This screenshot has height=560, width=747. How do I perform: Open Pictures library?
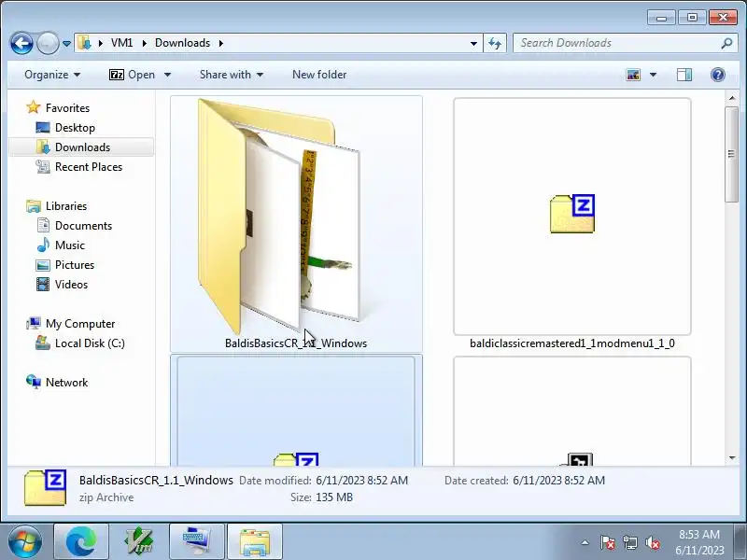pos(75,264)
